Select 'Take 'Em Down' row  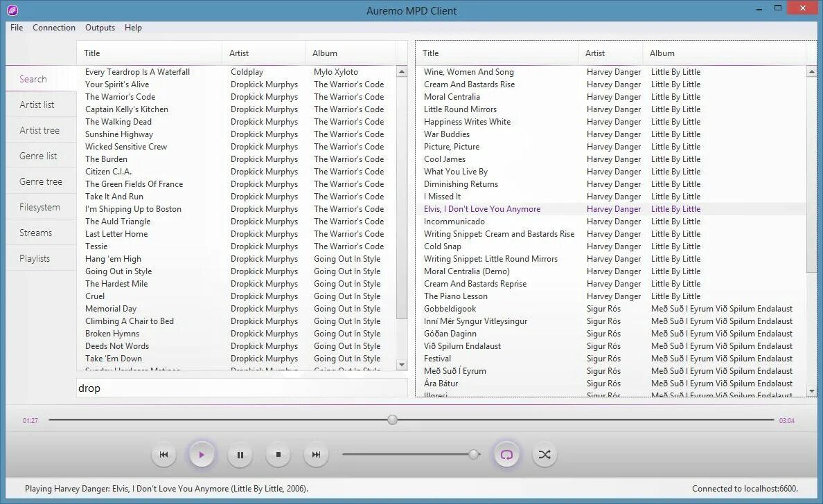coord(237,359)
